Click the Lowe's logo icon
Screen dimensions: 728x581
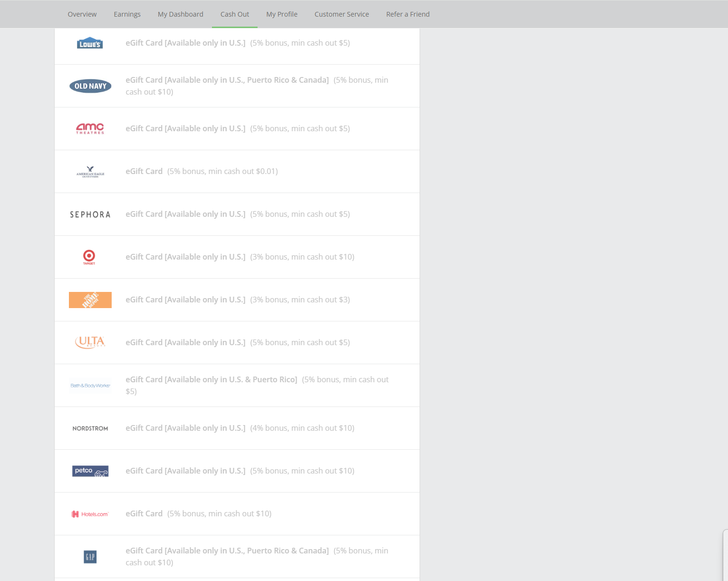click(90, 43)
